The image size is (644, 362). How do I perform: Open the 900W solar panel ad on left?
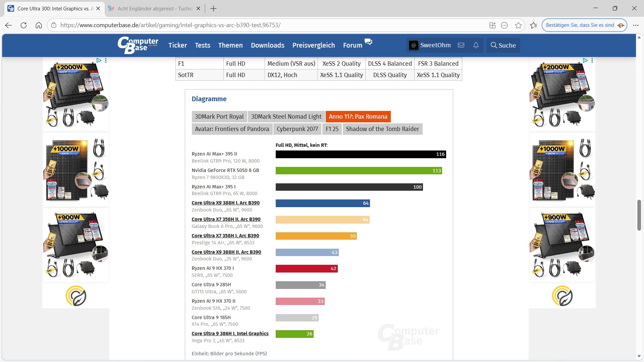pos(76,245)
